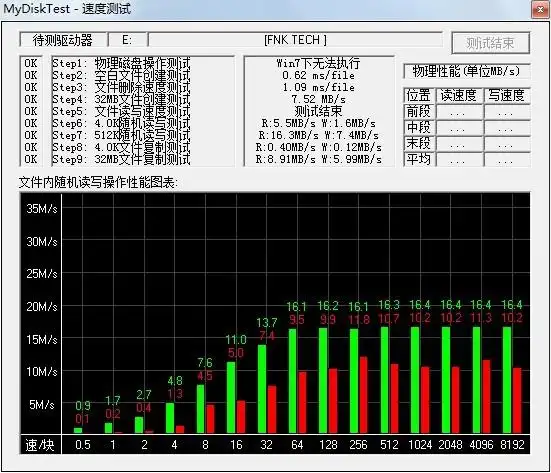
Task: Click the R:16.3MB/s W:7.4MB/s result
Action: 318,135
